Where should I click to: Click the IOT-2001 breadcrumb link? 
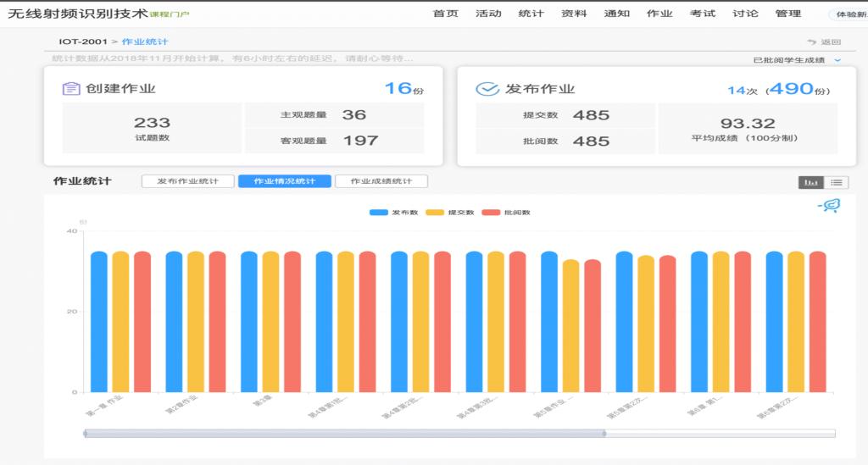click(81, 42)
